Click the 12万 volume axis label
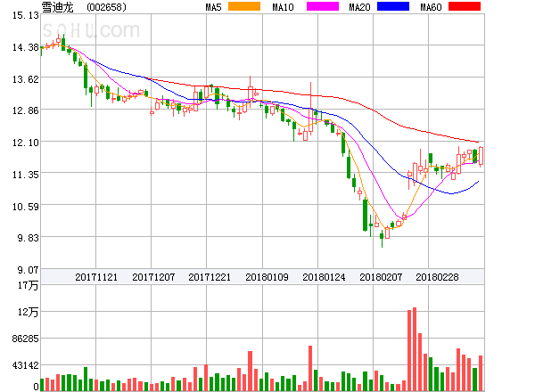Viewport: 535px width, 392px height. (x=28, y=312)
